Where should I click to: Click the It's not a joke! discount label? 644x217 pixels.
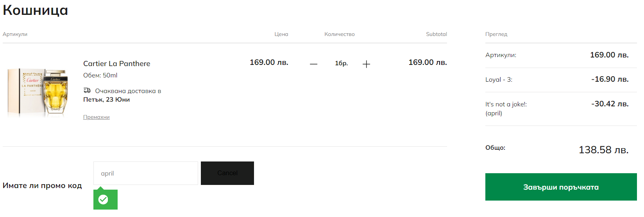point(506,104)
